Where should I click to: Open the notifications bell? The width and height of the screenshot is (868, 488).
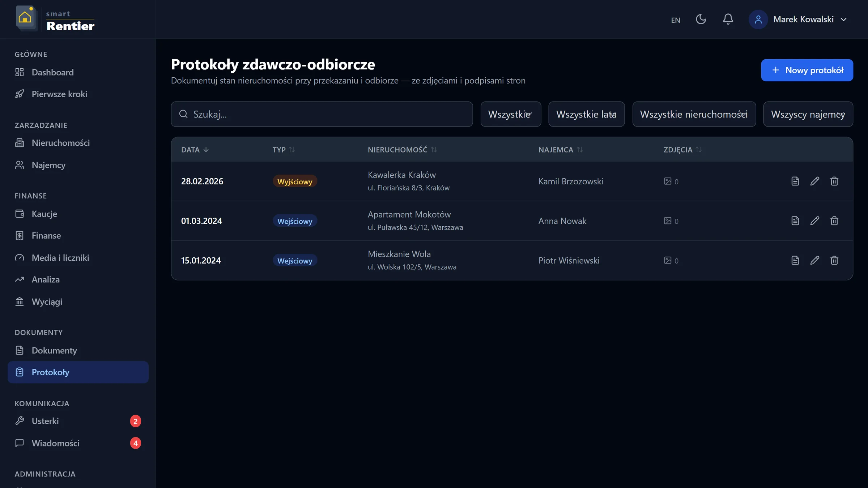pos(728,19)
